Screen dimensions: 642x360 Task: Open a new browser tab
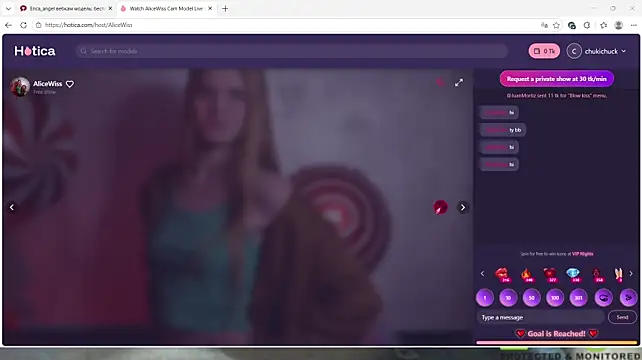point(225,8)
